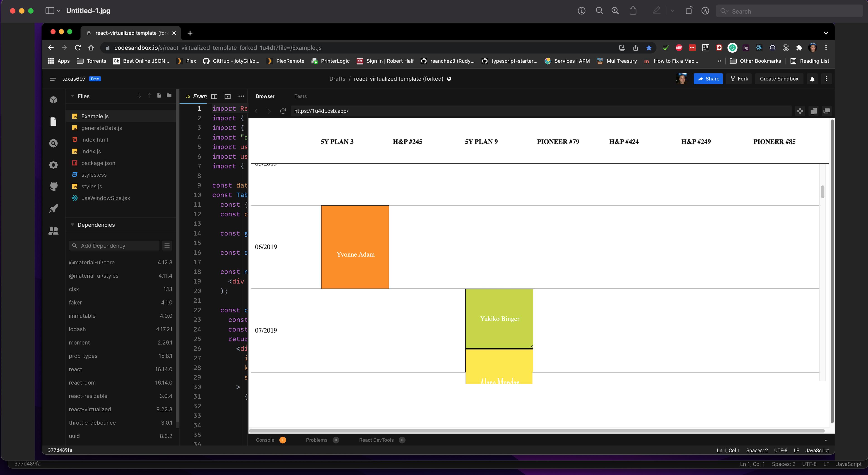Click the Fork button
Screen dimensions: 868x475
pyautogui.click(x=739, y=79)
